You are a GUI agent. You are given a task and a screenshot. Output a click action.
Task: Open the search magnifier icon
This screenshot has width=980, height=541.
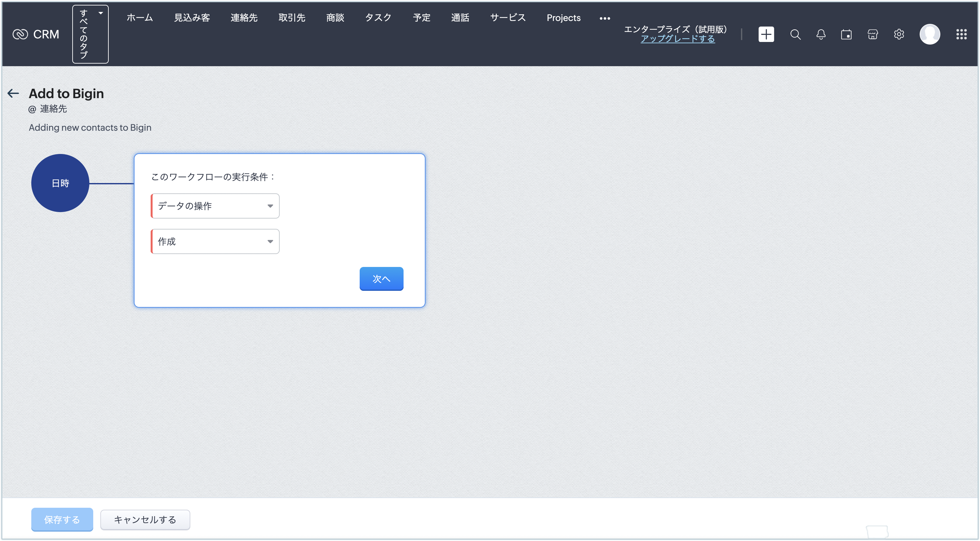click(x=795, y=34)
